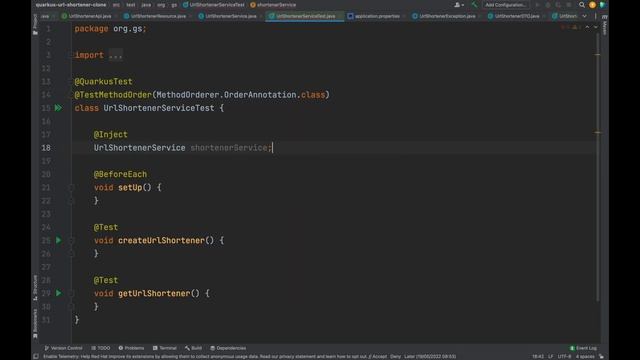This screenshot has width=640, height=360.
Task: Expand the collapsed import statements
Action: pyautogui.click(x=116, y=55)
